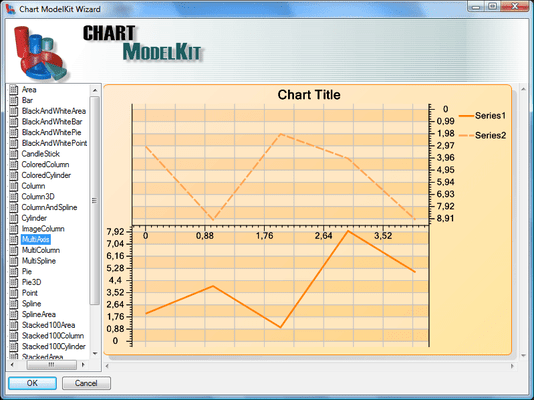The image size is (534, 400).
Task: Select the SplineArea template
Action: pos(39,314)
